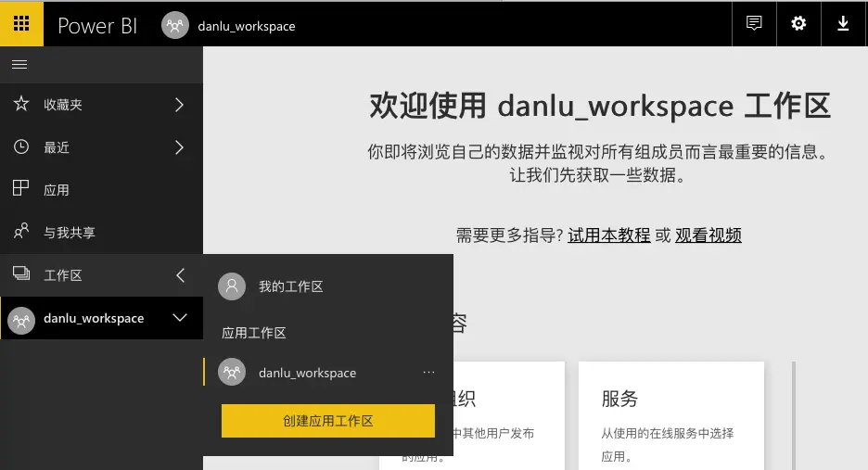
Task: Click the favorites star icon
Action: 21,104
